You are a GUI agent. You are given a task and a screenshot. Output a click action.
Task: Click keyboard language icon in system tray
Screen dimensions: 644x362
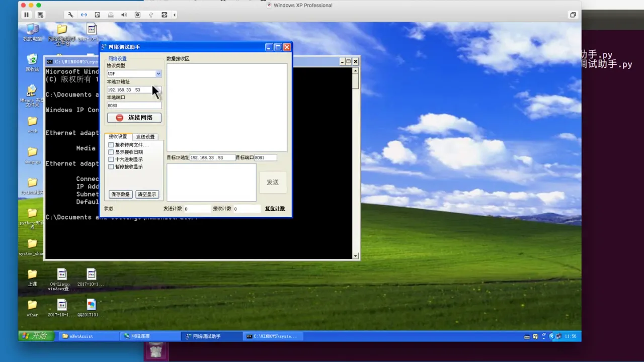527,336
